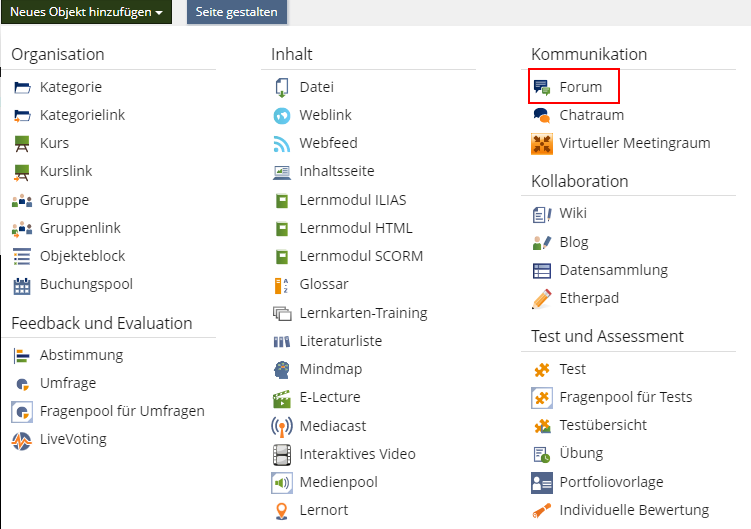The width and height of the screenshot is (751, 529).
Task: Pick Portfoliovorlage from Test und Assessment
Action: [611, 482]
